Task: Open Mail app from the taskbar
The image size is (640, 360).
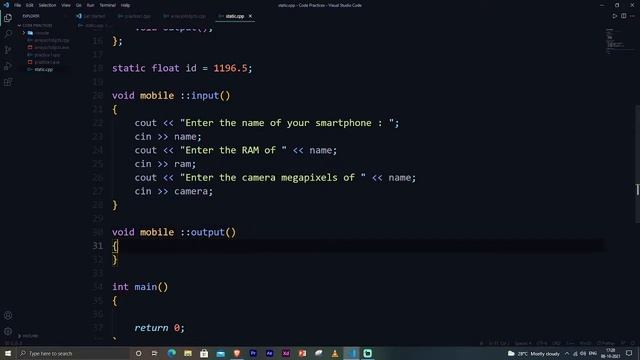Action: click(x=220, y=353)
